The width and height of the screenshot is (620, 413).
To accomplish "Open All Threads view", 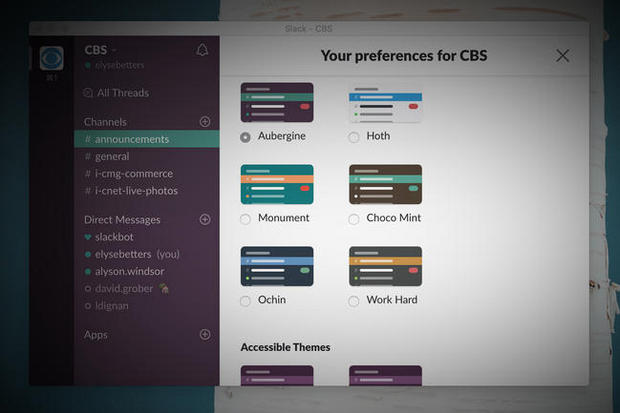I will pos(117,93).
